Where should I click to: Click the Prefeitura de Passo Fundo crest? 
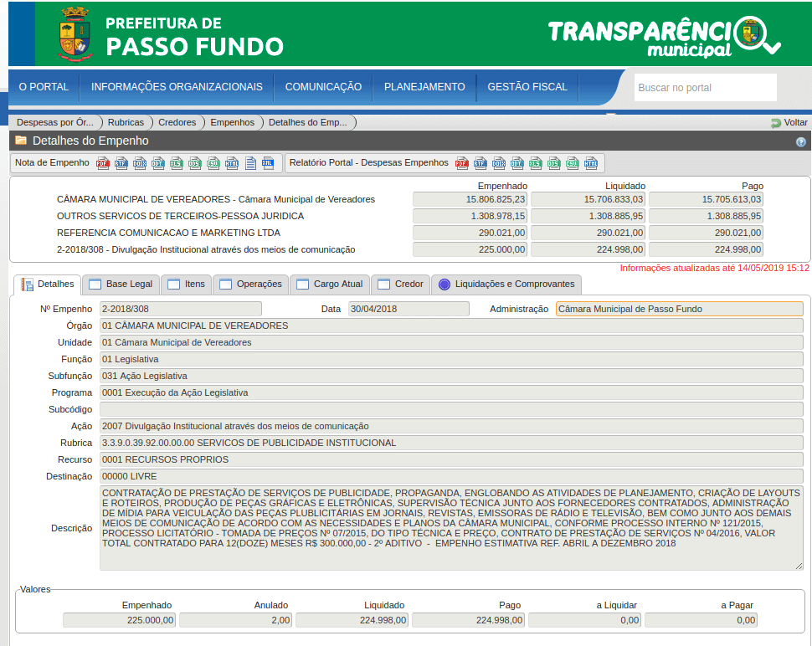tap(75, 34)
